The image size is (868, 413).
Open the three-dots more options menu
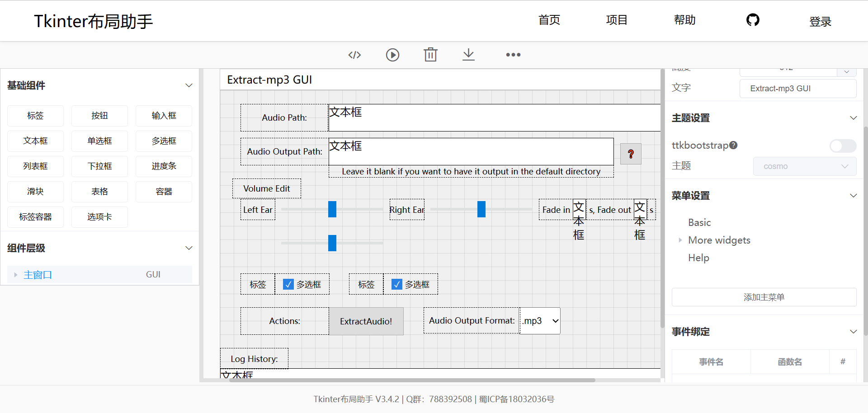(513, 55)
